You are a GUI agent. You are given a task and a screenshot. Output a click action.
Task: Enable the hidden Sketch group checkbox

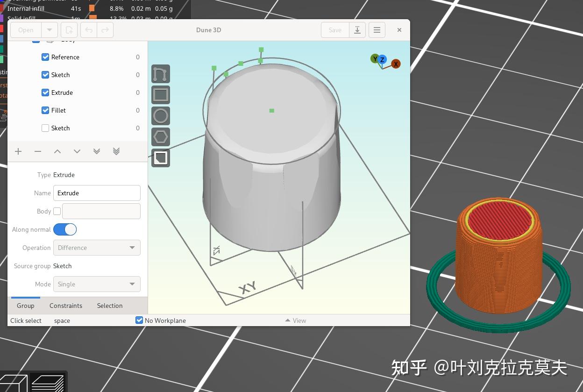(45, 128)
